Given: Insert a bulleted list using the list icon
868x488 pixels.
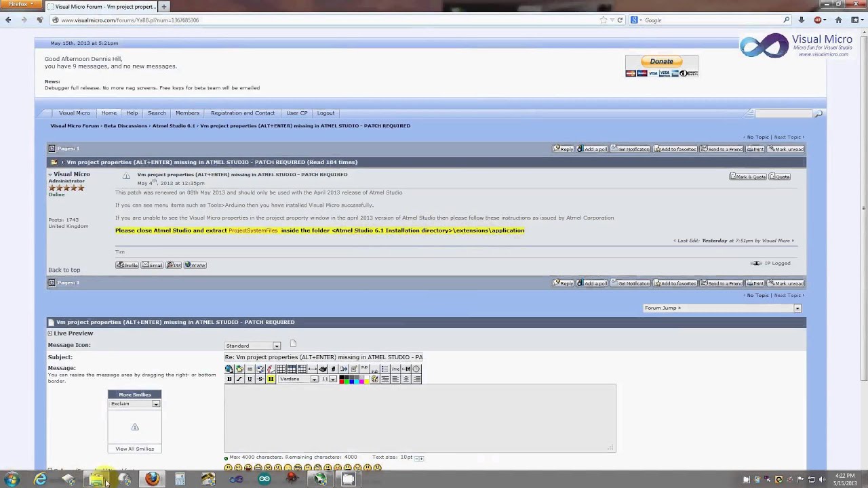Looking at the screenshot, I should click(x=384, y=369).
